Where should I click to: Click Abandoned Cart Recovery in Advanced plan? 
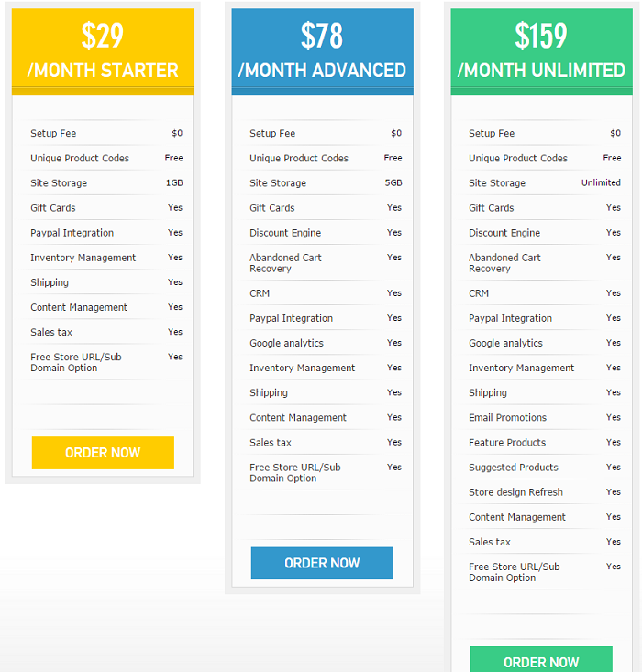285,263
